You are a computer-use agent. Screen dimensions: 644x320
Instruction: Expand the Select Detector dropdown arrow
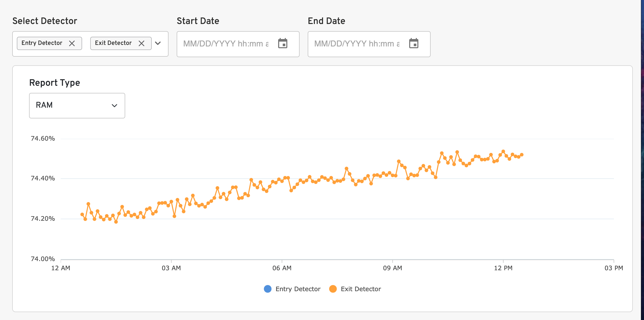tap(158, 43)
